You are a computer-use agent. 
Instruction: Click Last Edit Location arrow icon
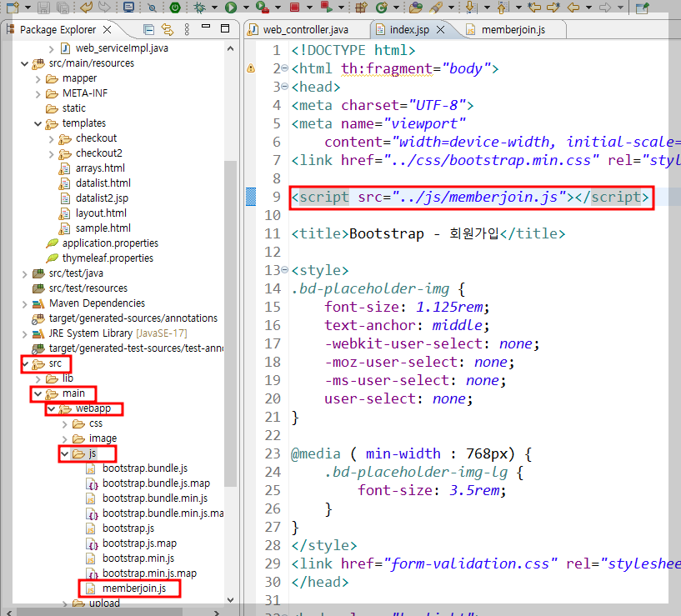point(534,7)
